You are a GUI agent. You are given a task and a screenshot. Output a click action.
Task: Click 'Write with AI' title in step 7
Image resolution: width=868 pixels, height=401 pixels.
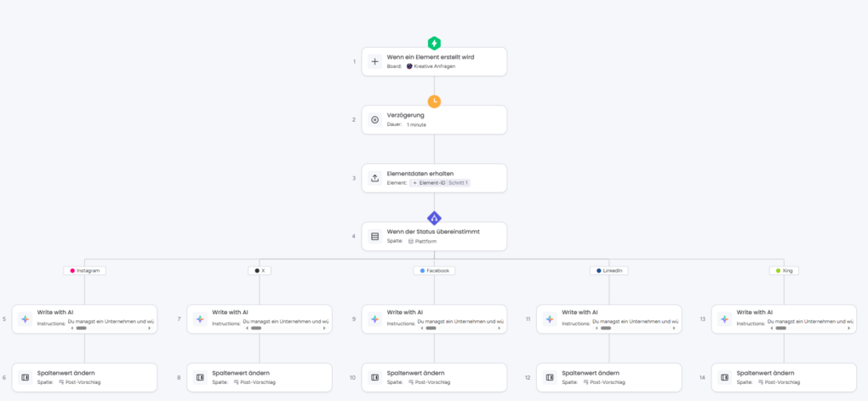[230, 312]
